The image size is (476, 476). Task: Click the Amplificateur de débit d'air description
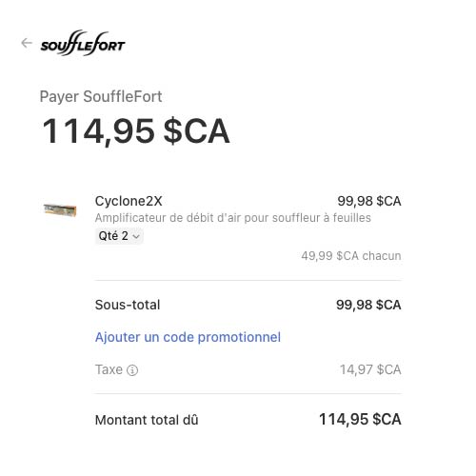pyautogui.click(x=233, y=218)
